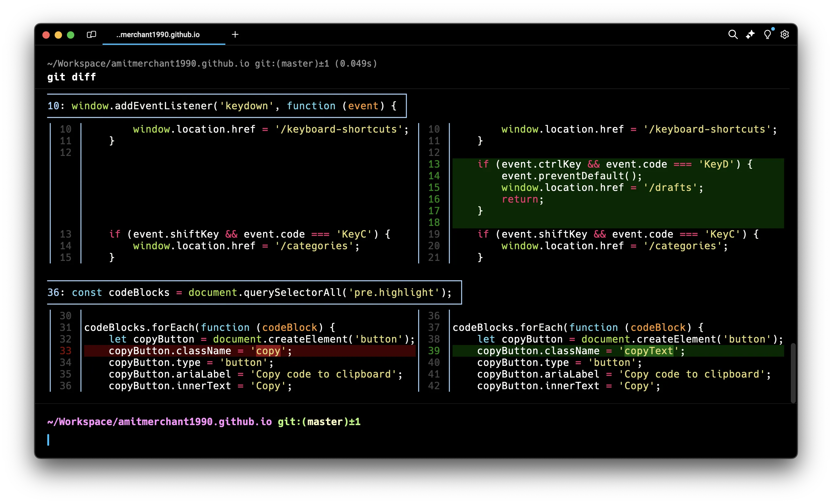Click the '/drafts' href added line
The image size is (832, 504).
click(x=602, y=188)
